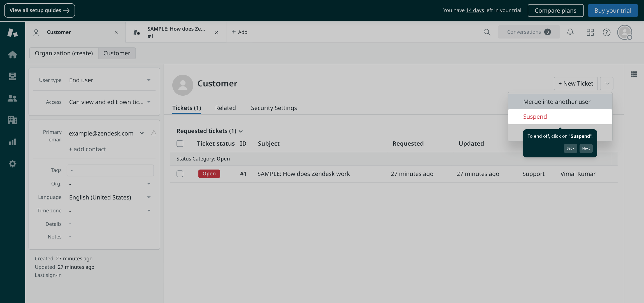
Task: Toggle the chevron beside New Ticket
Action: point(607,84)
